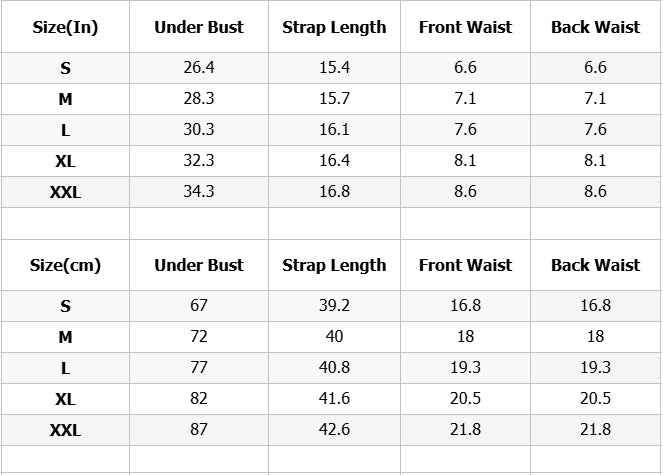Image resolution: width=663 pixels, height=475 pixels.
Task: Click the 87 Under Bust value
Action: [x=199, y=429]
